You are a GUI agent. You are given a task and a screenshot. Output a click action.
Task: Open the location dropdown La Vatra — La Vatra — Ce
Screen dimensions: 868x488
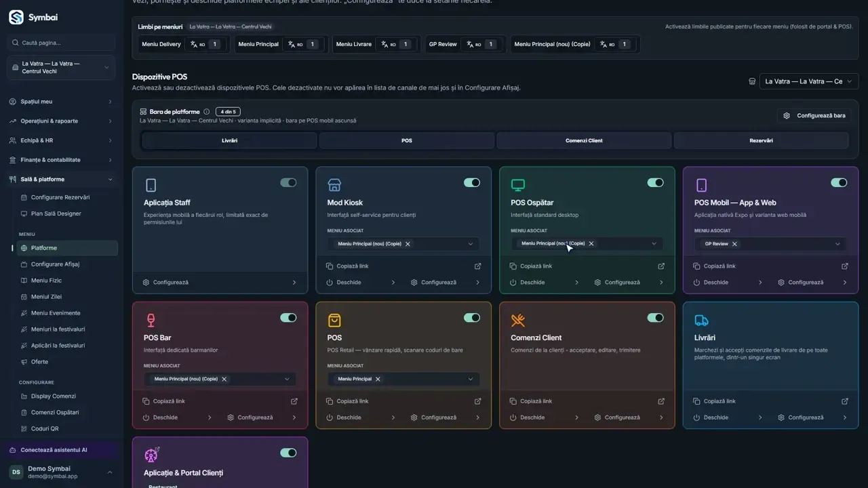(x=809, y=81)
